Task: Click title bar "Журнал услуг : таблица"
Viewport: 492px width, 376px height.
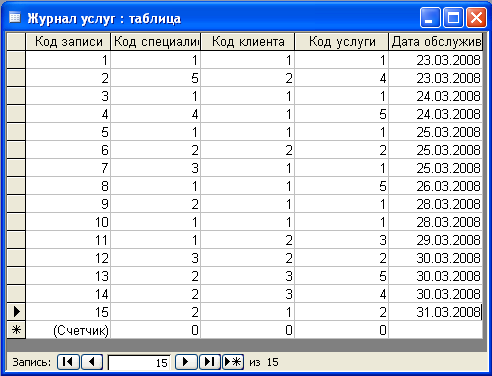Action: pyautogui.click(x=104, y=18)
